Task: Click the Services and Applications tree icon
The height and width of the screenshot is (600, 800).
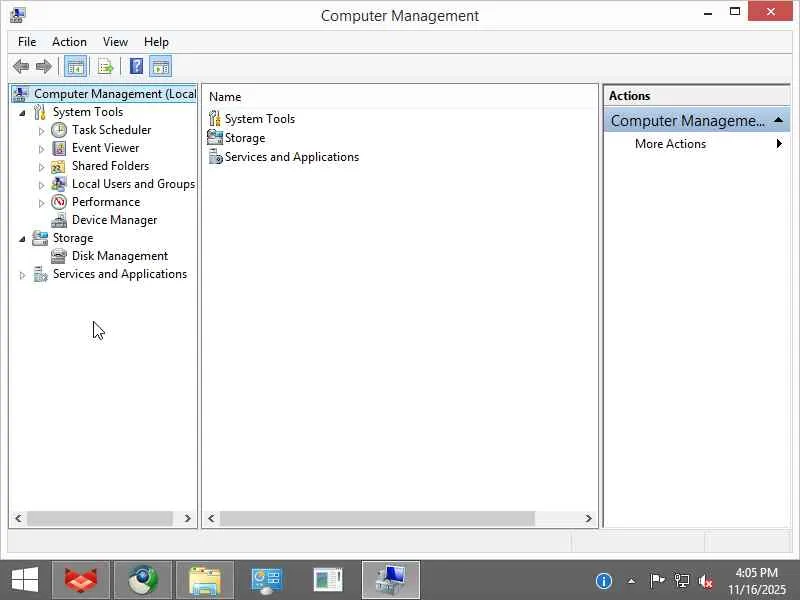Action: tap(40, 274)
